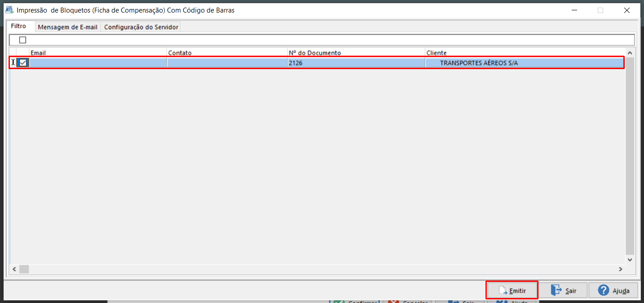
Task: Click the horizontal scrollbar thumb
Action: (x=24, y=269)
